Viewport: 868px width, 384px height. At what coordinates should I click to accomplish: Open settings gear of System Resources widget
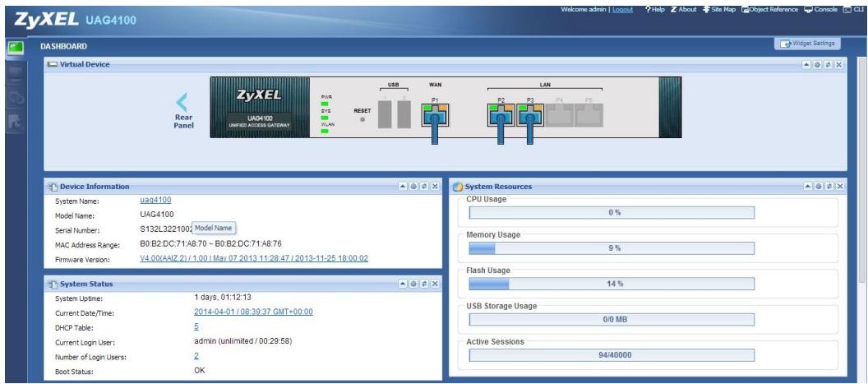click(x=818, y=187)
